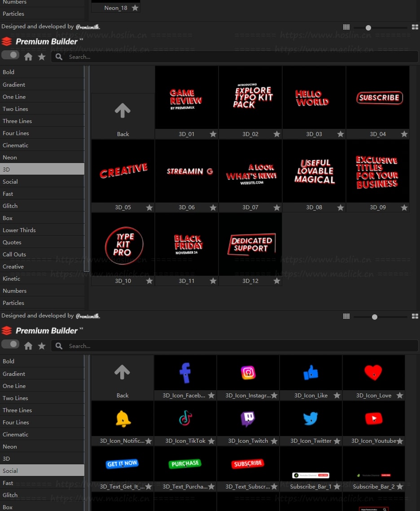Select the Call Outs category
420x511 pixels.
point(42,254)
